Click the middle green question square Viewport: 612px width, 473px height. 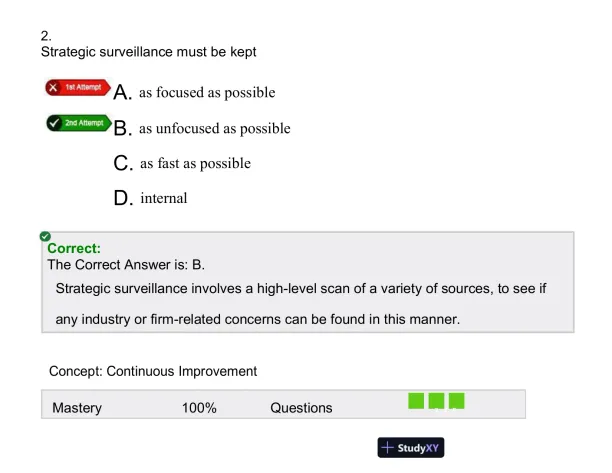436,401
